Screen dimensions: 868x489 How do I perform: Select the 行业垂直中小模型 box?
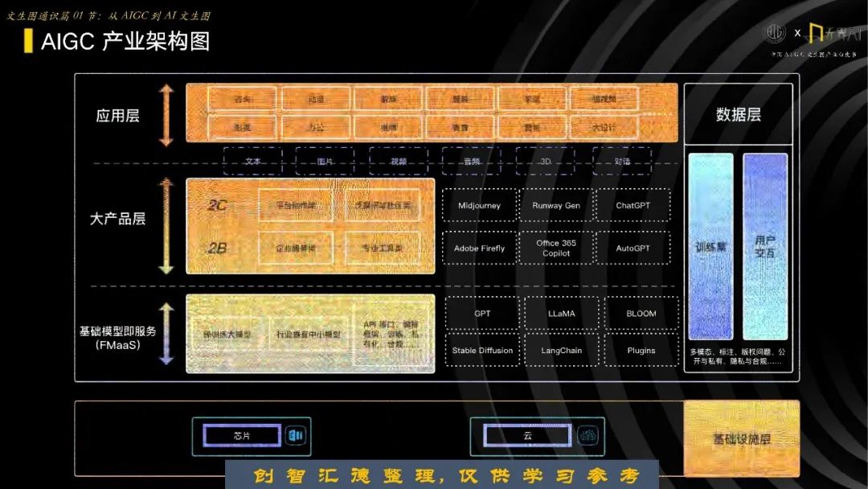(x=309, y=335)
